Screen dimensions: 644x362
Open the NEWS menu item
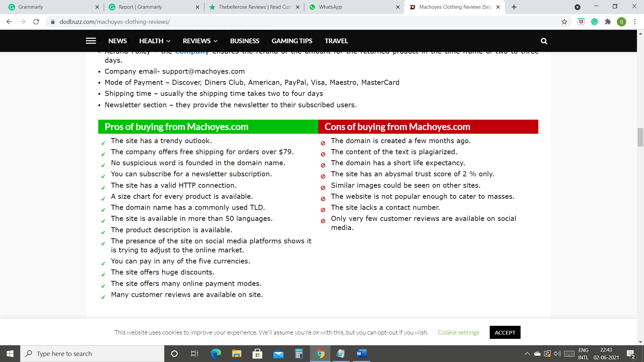(x=117, y=41)
